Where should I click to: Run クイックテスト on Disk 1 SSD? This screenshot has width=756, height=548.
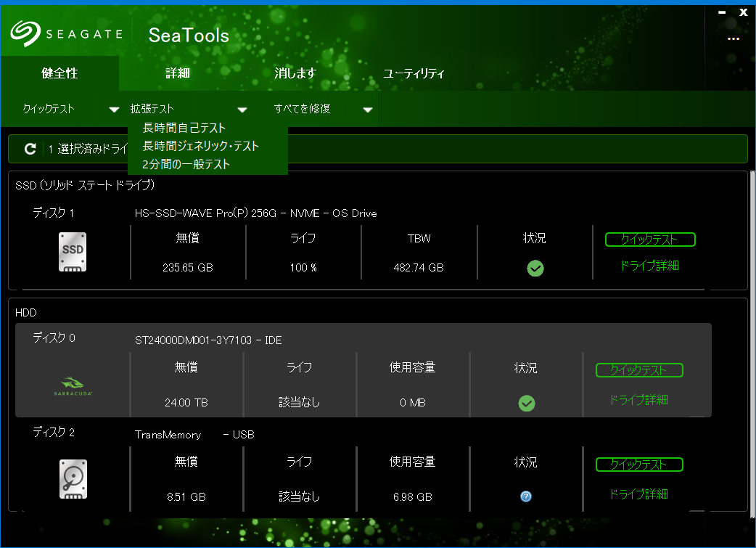(649, 240)
